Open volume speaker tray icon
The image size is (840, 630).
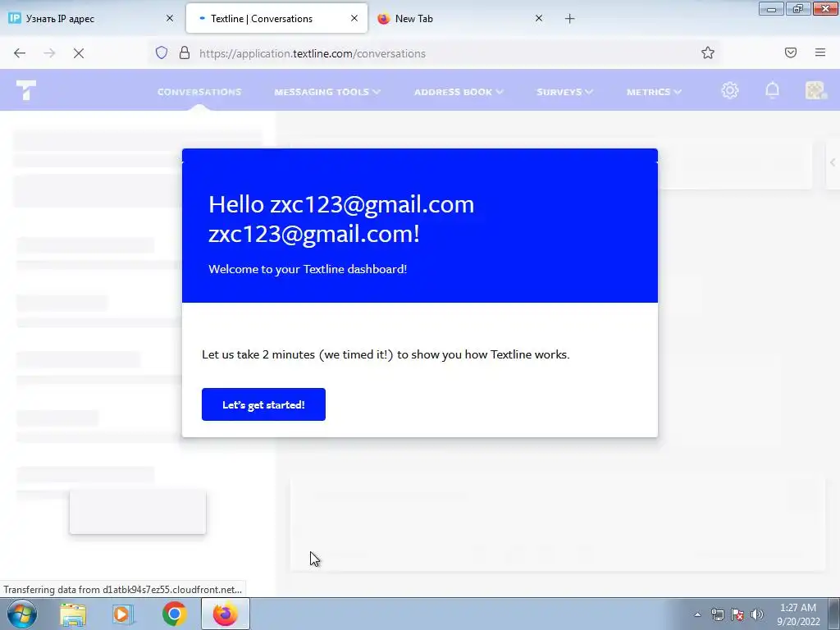[757, 614]
